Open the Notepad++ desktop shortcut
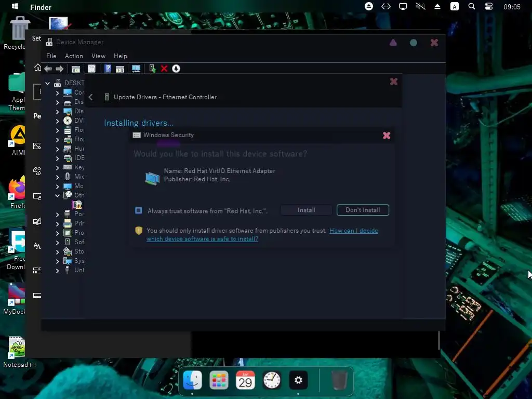Viewport: 532px width, 399px height. pyautogui.click(x=20, y=352)
